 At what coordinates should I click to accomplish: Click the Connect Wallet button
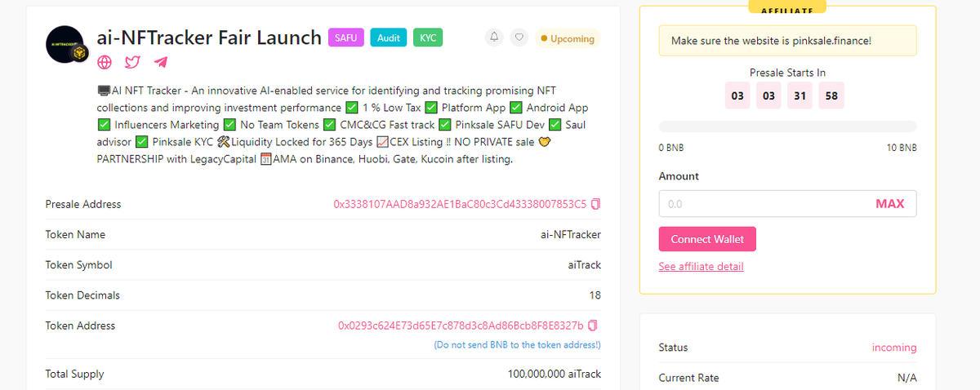tap(707, 239)
